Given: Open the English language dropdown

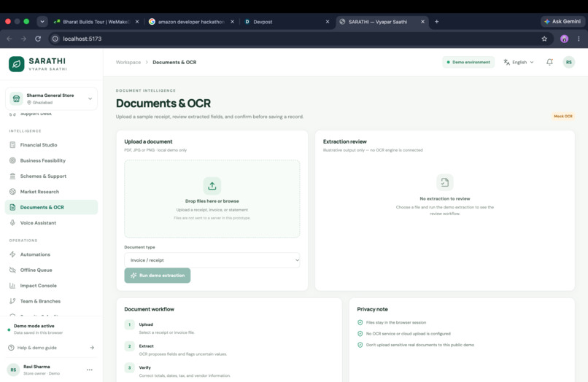Looking at the screenshot, I should click(519, 62).
